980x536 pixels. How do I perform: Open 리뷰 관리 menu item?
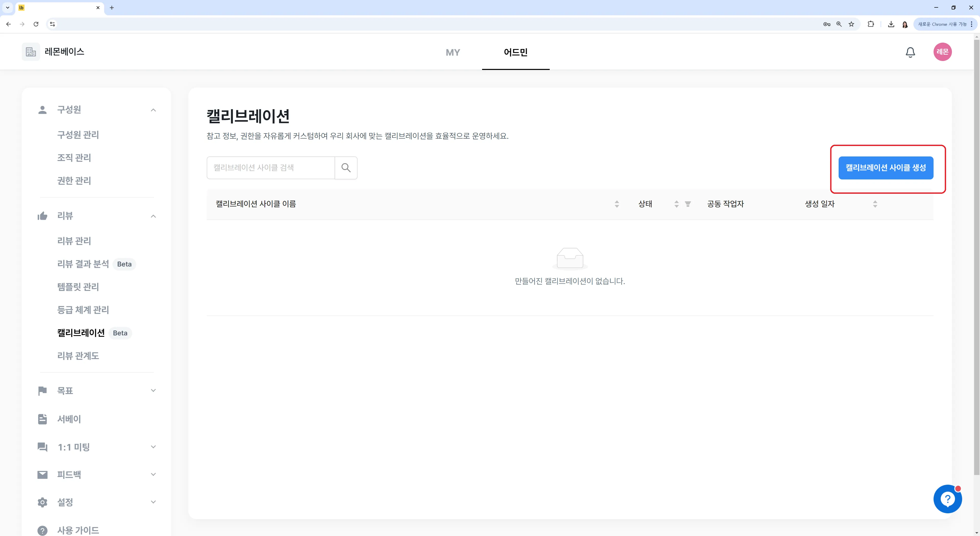tap(74, 241)
